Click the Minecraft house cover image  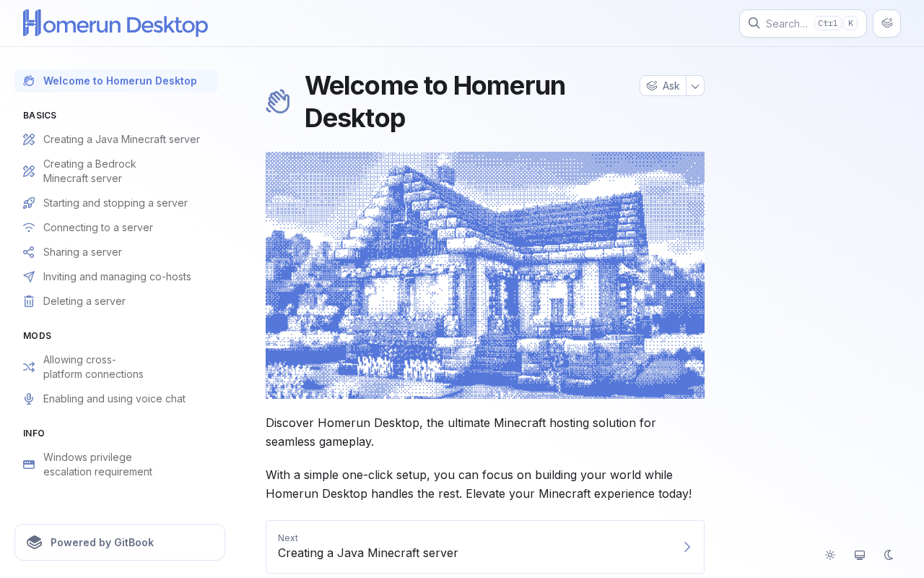pyautogui.click(x=485, y=275)
